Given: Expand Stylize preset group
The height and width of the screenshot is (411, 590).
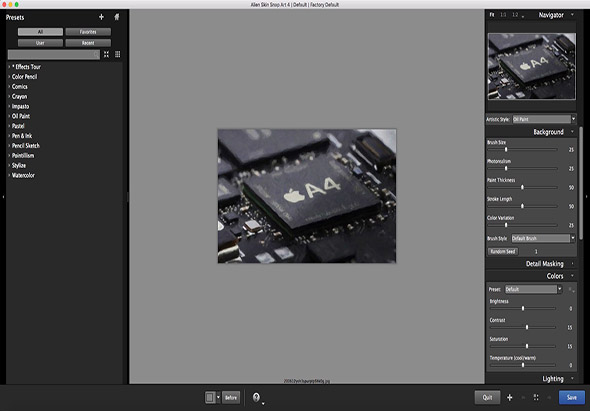Looking at the screenshot, I should pyautogui.click(x=9, y=165).
